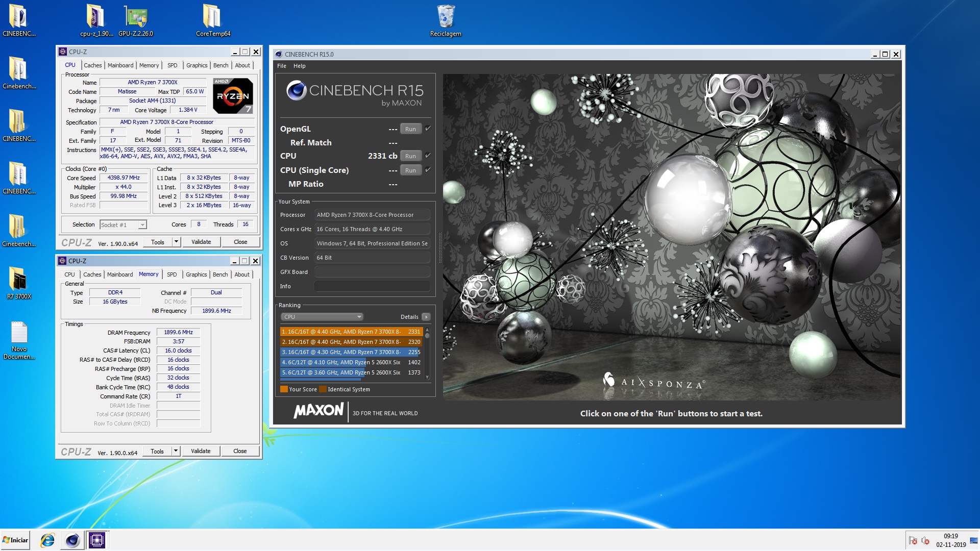Click Tools button in the upper CPU-Z window

[x=158, y=242]
